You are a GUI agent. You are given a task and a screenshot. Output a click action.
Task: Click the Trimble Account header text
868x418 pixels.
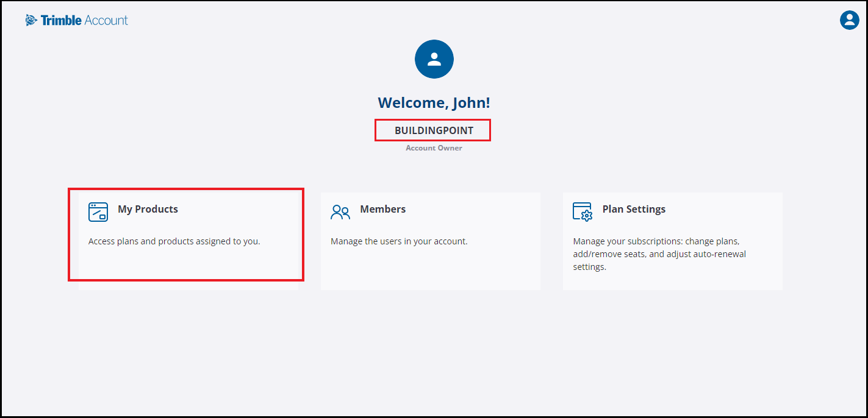(x=84, y=20)
